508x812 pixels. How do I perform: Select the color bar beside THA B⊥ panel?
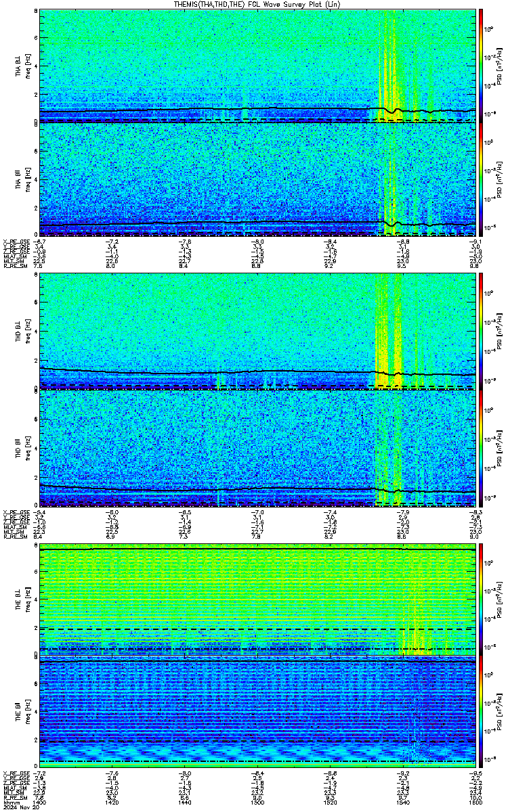481,66
